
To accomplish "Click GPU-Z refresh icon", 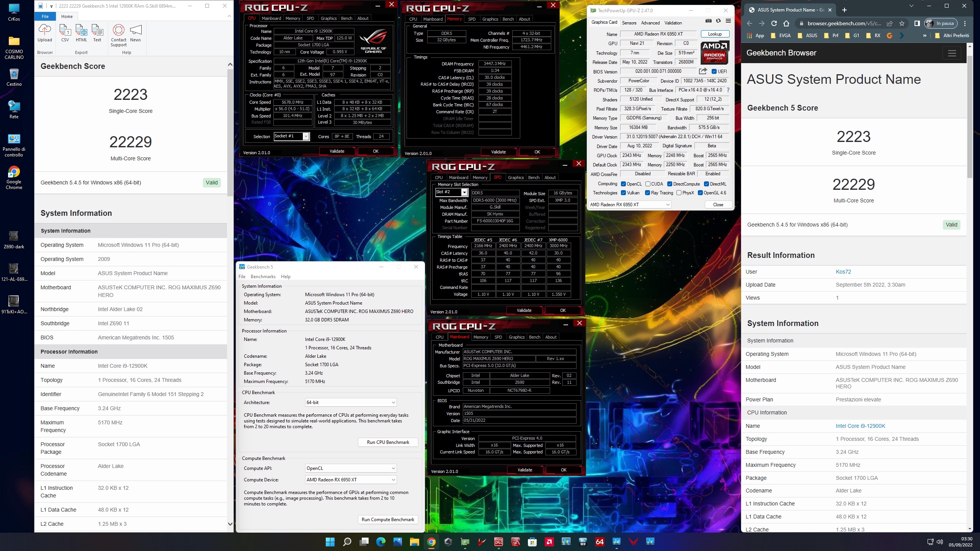I will [718, 21].
